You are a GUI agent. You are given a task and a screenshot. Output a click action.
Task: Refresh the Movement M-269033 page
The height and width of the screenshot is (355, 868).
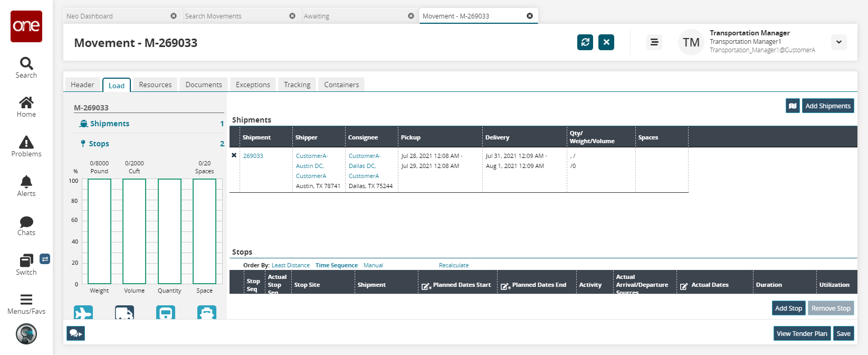tap(585, 42)
